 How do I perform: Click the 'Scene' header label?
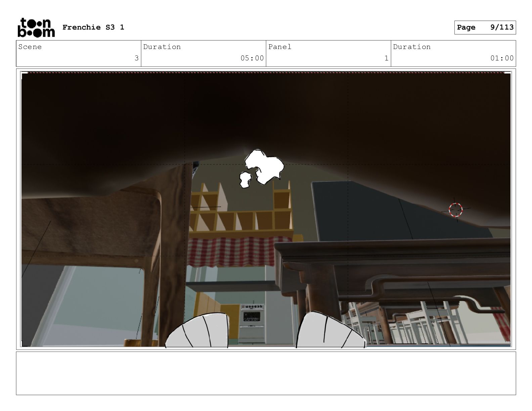click(x=30, y=47)
